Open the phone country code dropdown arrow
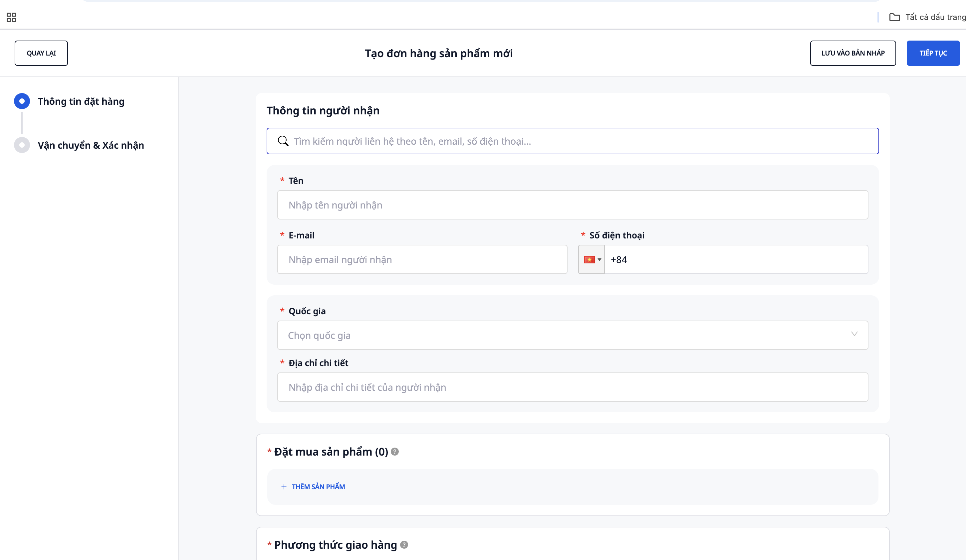 click(x=600, y=260)
